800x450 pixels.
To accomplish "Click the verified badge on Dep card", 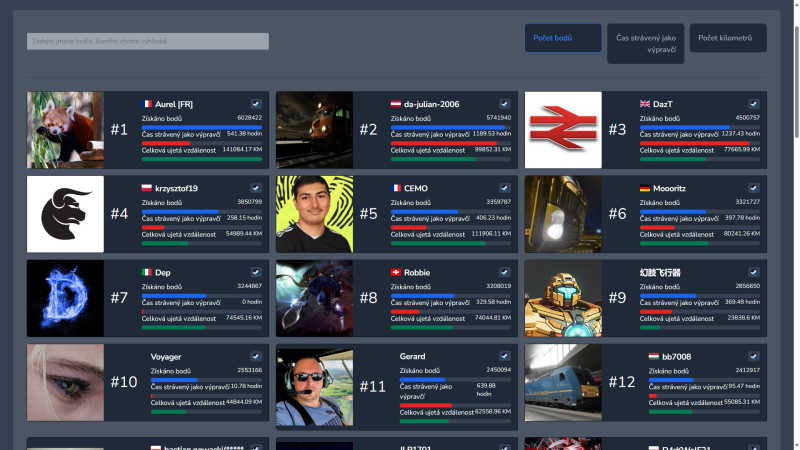I will click(256, 272).
